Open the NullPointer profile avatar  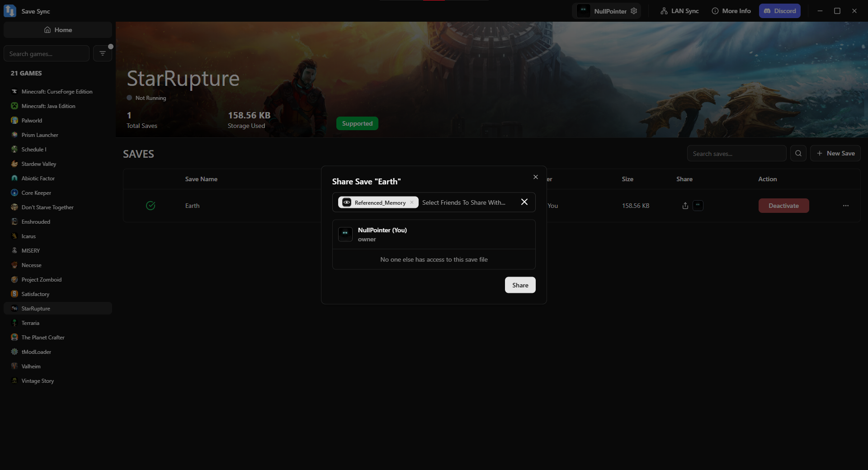pos(583,11)
